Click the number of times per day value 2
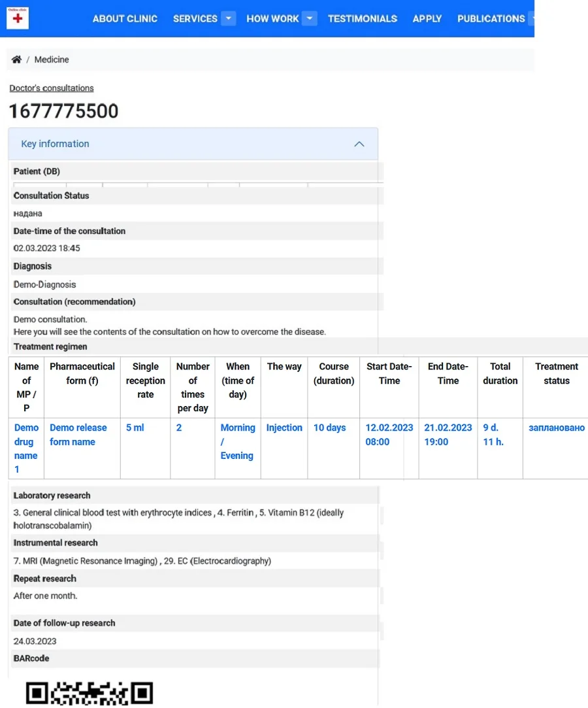 179,428
